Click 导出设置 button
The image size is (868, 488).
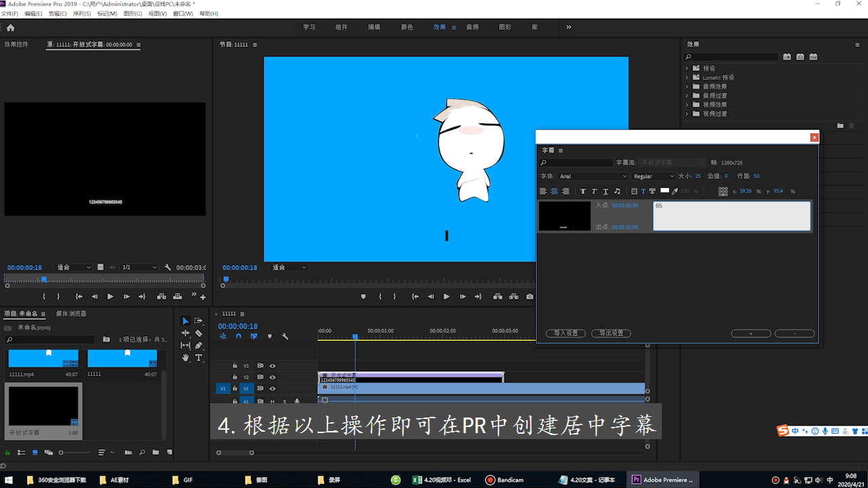pos(611,333)
